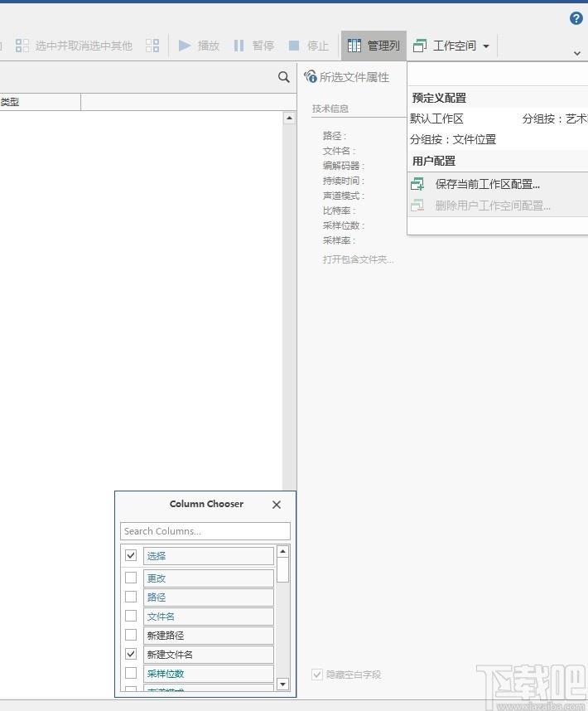Select 分组按：艺术 workspace configuration
Image resolution: width=588 pixels, height=711 pixels.
click(x=555, y=118)
